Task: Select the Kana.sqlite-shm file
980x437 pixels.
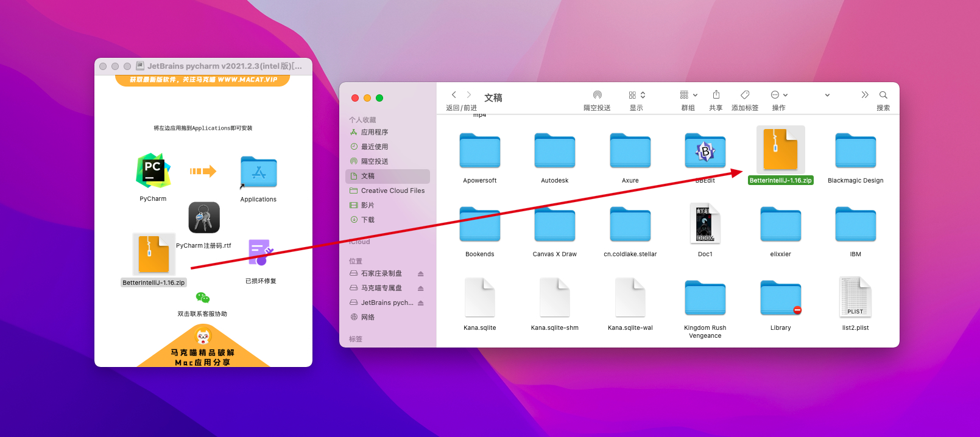Action: (x=555, y=297)
